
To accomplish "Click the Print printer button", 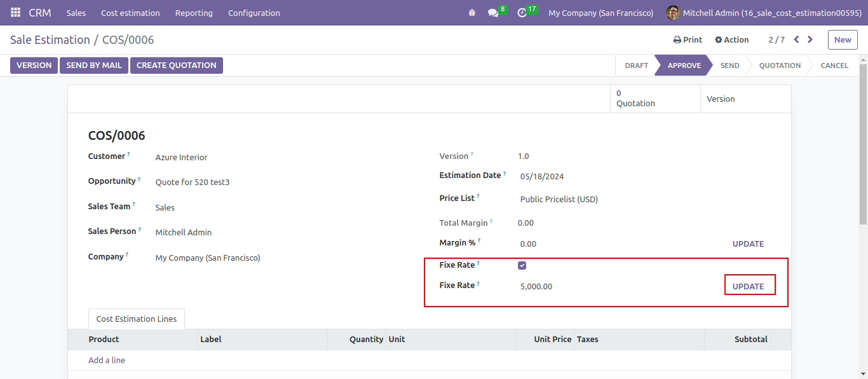I will click(x=688, y=39).
